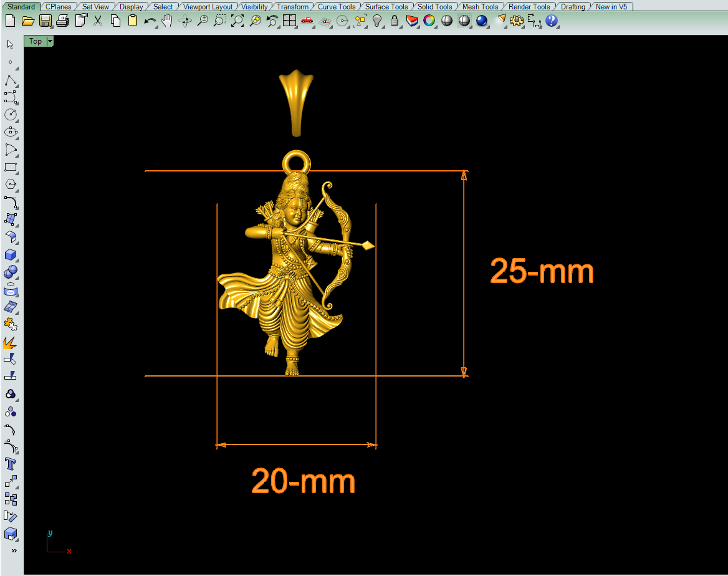Screen dimensions: 728x576
Task: Switch to the Mesh Tools tab
Action: (x=480, y=7)
